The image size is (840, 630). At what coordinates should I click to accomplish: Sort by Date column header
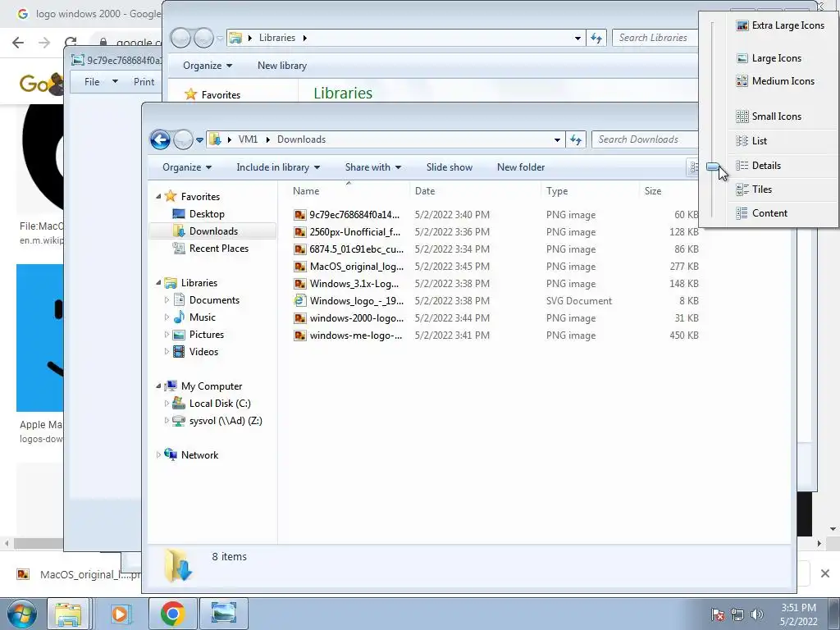[x=425, y=190]
